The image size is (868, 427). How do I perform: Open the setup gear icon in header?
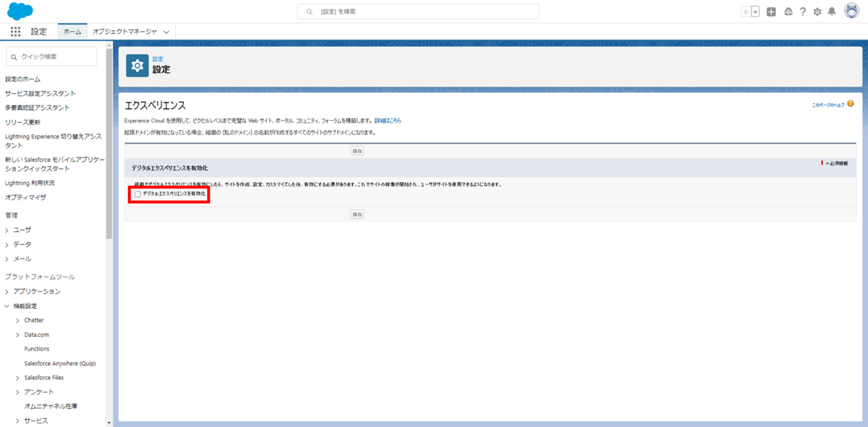(x=817, y=12)
